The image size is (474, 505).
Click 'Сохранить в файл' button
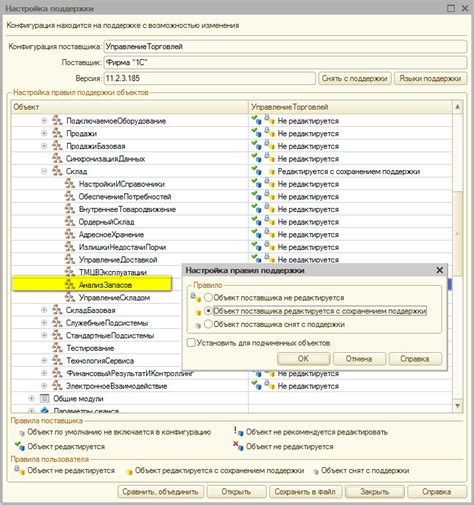click(305, 492)
